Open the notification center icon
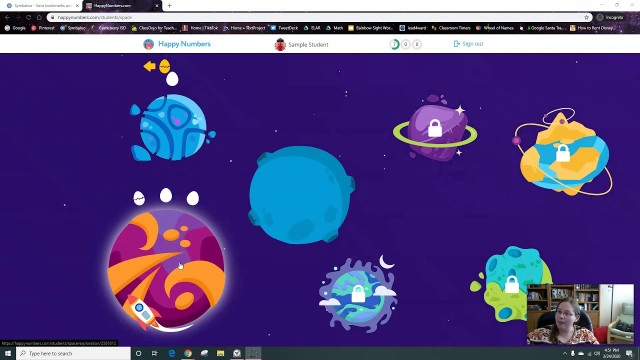Viewport: 640px width, 360px height. pyautogui.click(x=630, y=353)
